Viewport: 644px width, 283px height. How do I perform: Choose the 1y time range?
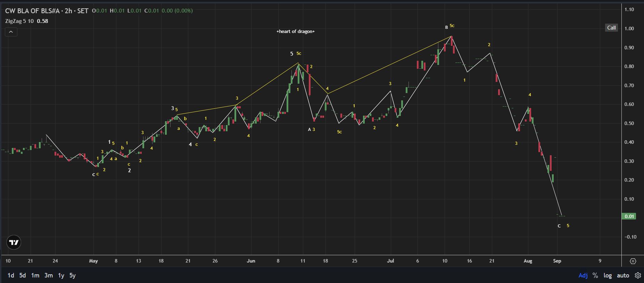point(61,275)
